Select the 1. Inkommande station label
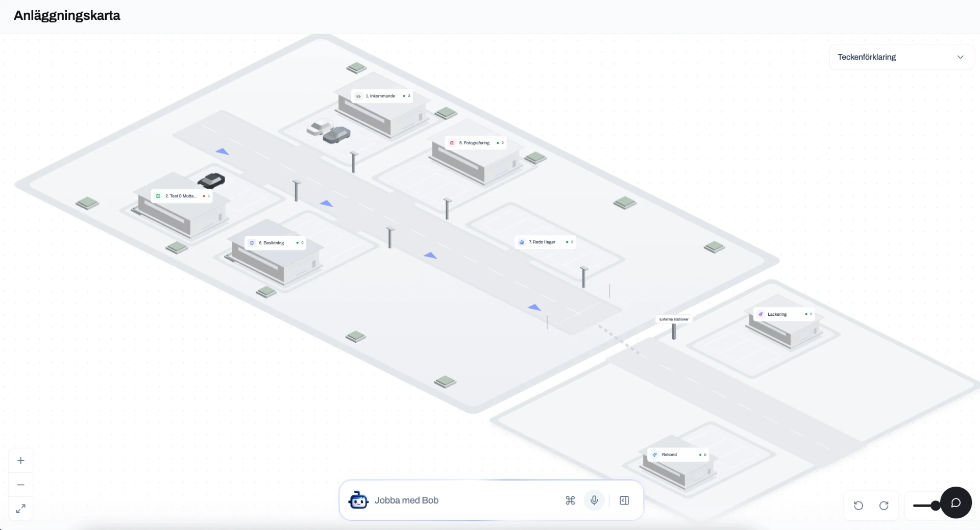Viewport: 980px width, 530px height. (382, 96)
